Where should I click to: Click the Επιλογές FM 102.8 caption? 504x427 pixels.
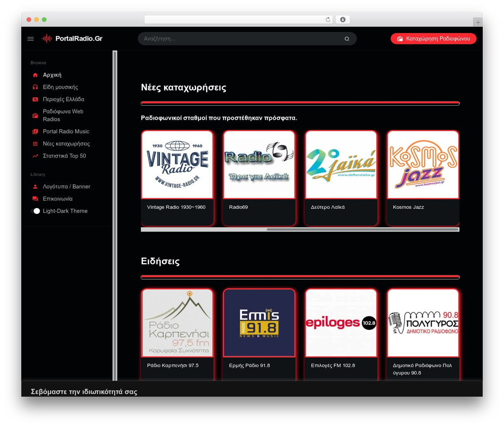(x=333, y=366)
